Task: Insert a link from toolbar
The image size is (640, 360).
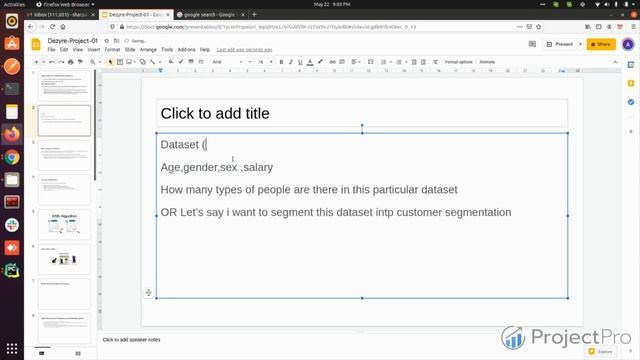Action: coord(332,62)
